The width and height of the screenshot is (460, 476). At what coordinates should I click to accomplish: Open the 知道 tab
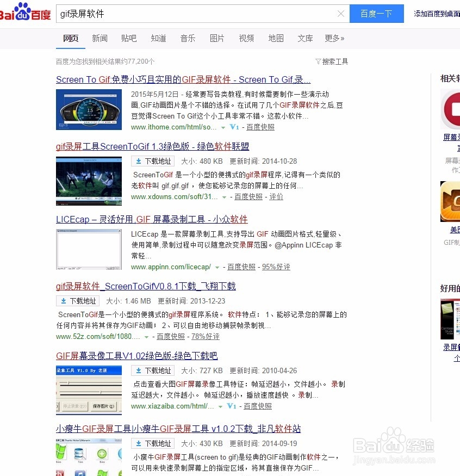[158, 38]
